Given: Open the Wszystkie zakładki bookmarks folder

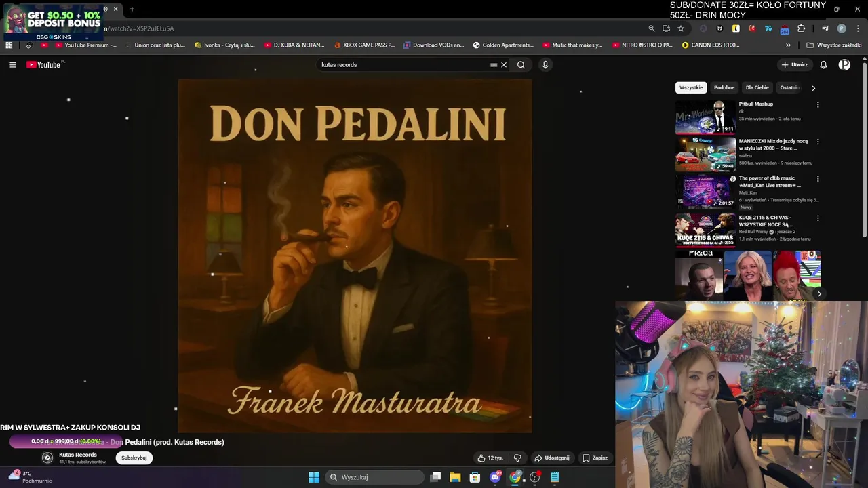Looking at the screenshot, I should click(833, 45).
